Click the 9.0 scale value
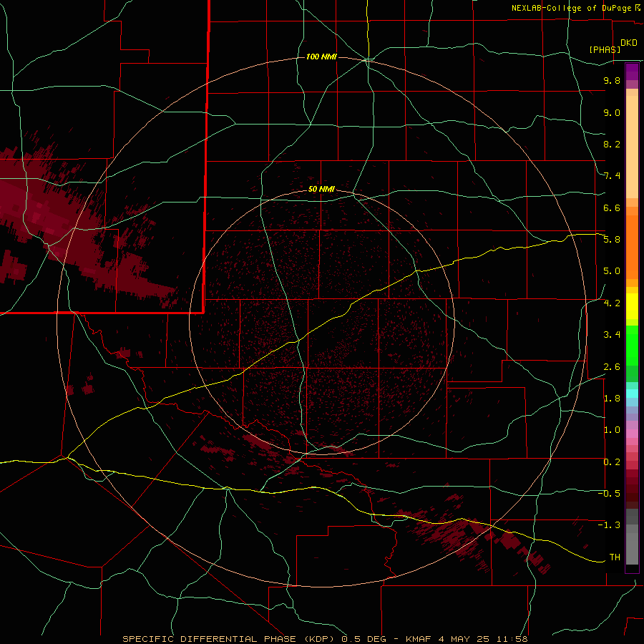 pyautogui.click(x=612, y=112)
